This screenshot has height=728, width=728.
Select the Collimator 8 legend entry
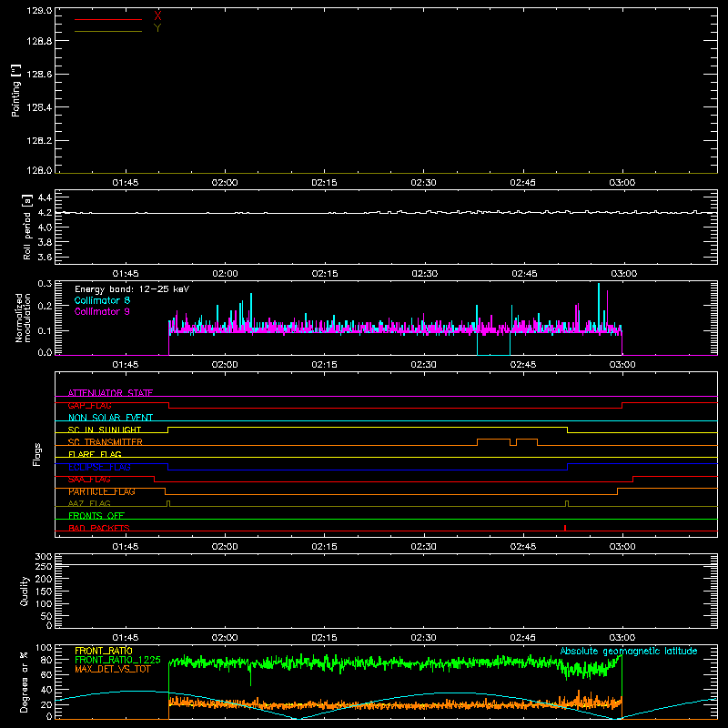[102, 300]
